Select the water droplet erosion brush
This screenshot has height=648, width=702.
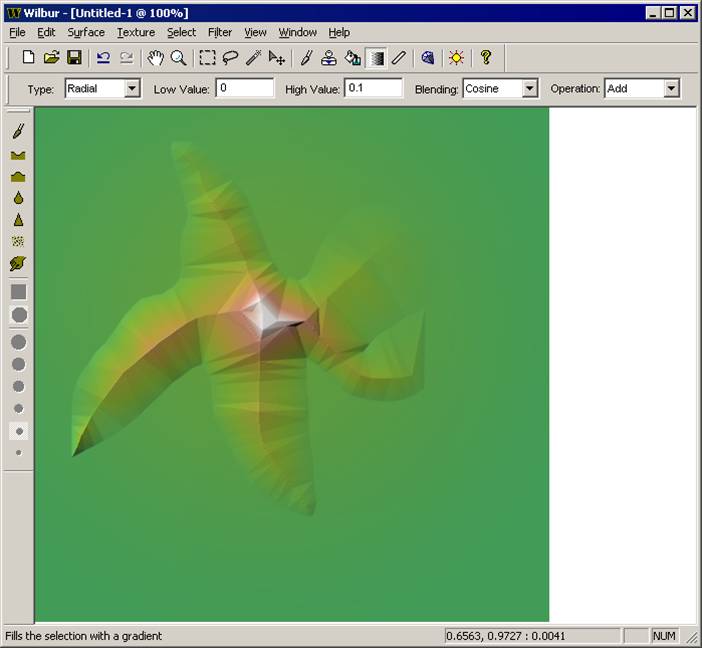coord(18,198)
